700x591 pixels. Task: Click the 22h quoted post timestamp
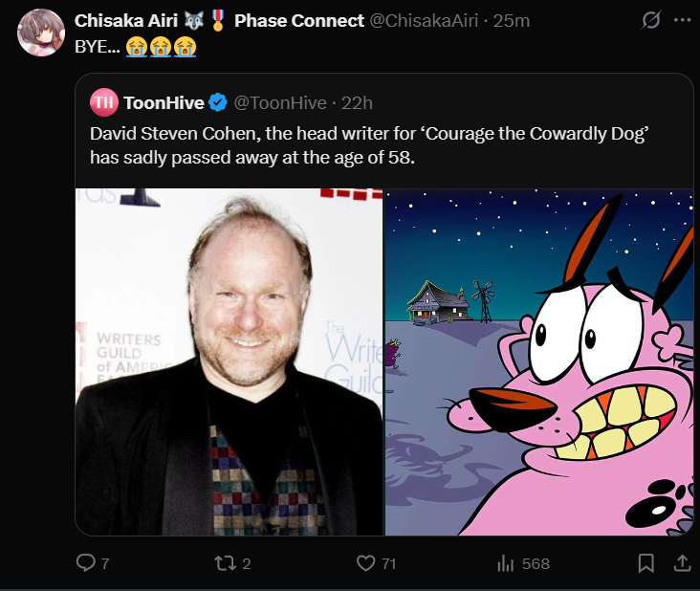coord(357,102)
